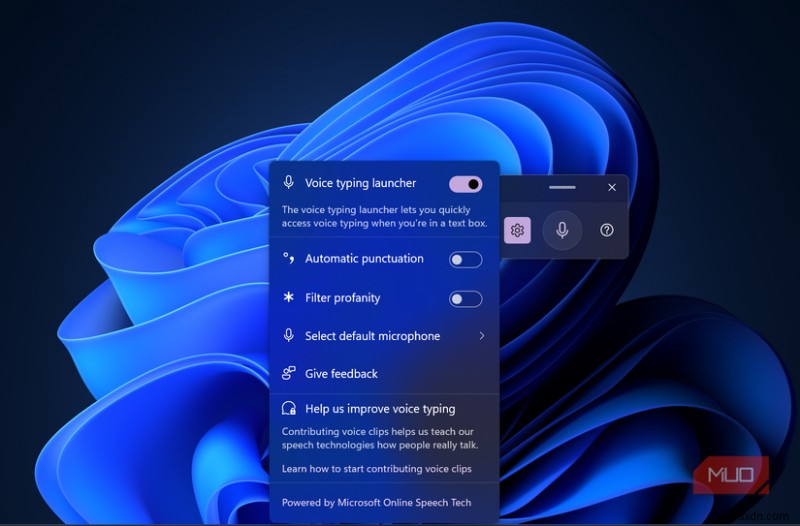Click the Give feedback icon
Image resolution: width=800 pixels, height=526 pixels.
click(x=289, y=373)
